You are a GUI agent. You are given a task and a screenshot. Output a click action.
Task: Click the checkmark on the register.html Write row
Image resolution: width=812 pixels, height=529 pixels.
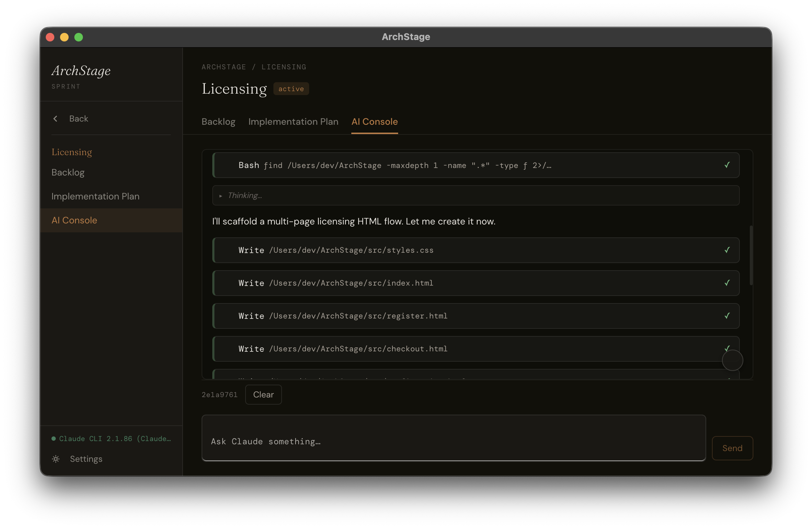727,316
